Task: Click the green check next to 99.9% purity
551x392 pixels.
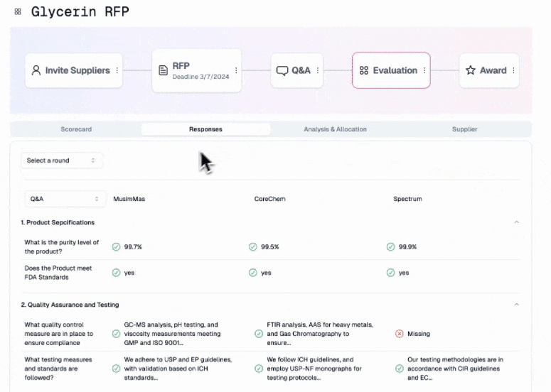Action: tap(390, 247)
